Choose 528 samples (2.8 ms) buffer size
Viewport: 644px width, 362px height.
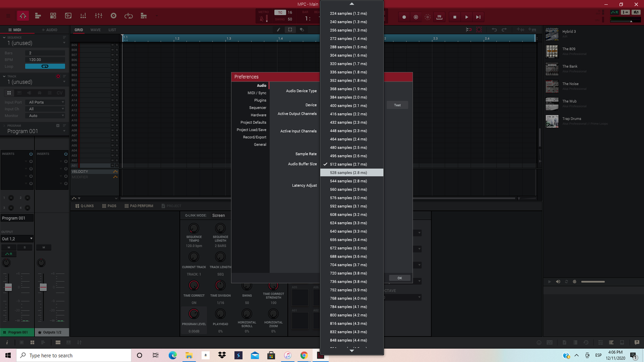click(352, 172)
